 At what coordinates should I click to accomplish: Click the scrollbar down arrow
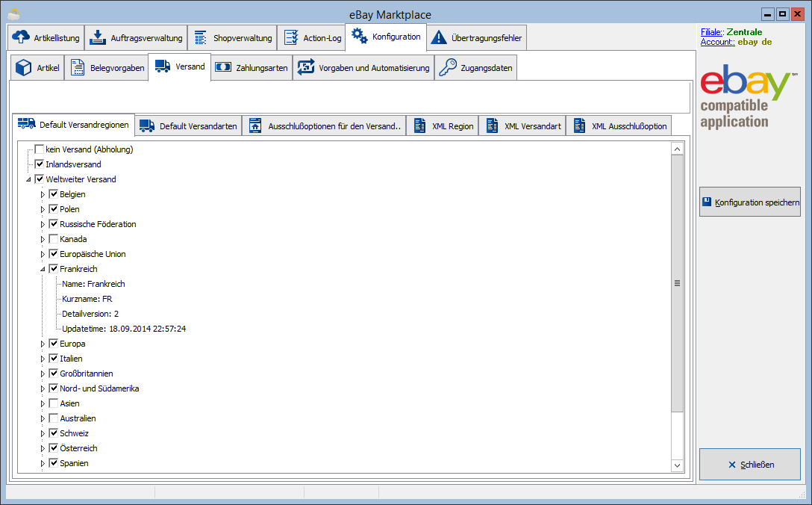[677, 465]
